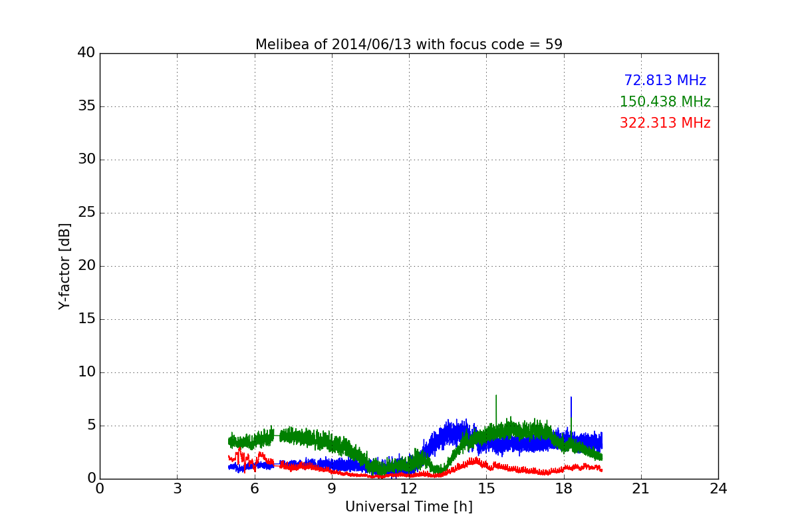This screenshot has height=532, width=798.
Task: Select the red 322.313 MHz legend label
Action: pyautogui.click(x=665, y=123)
